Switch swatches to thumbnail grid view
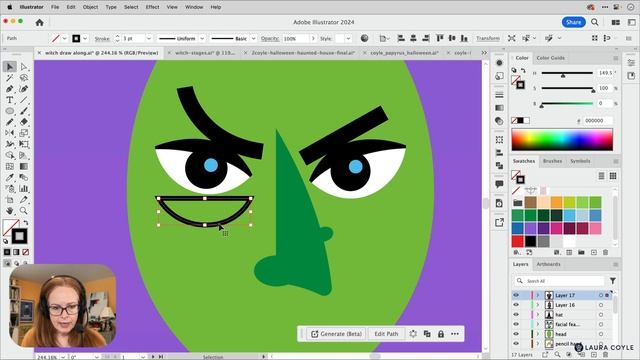Viewport: 640px width, 360px height. [x=613, y=176]
